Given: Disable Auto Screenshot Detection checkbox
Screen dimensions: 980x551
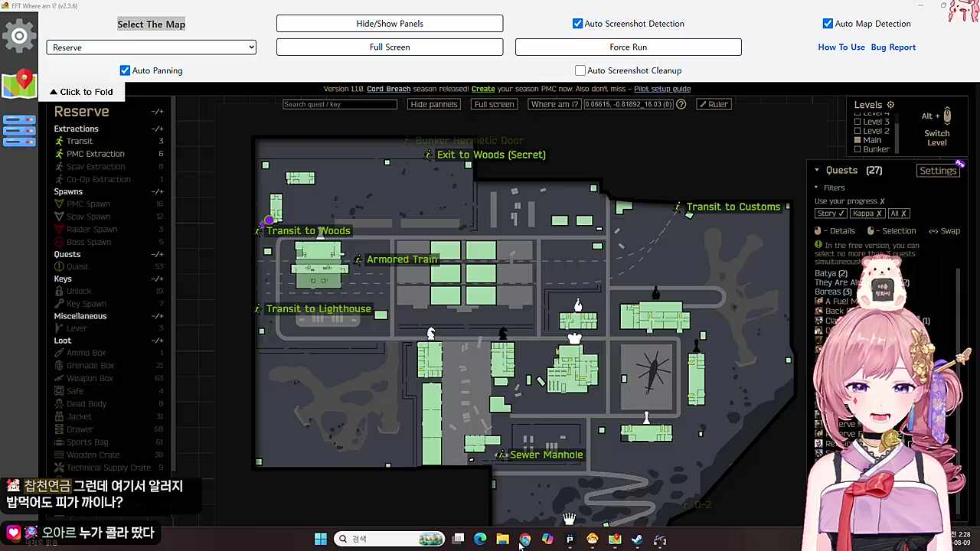Looking at the screenshot, I should point(578,24).
